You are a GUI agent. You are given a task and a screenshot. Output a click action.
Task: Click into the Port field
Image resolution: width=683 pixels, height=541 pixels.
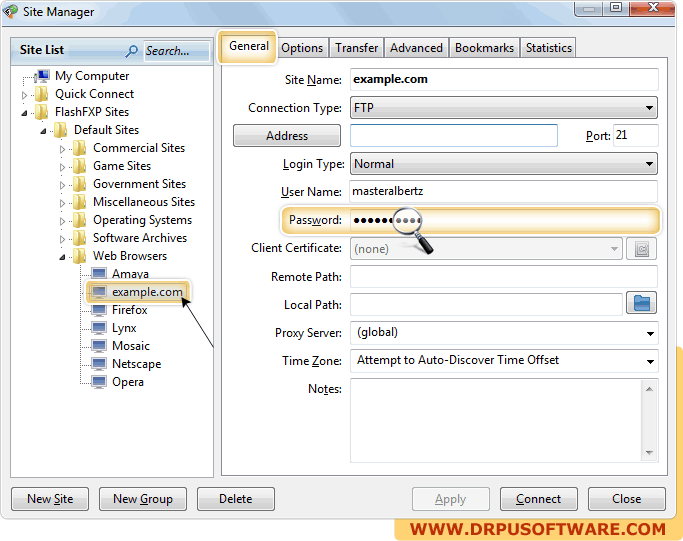(x=636, y=135)
